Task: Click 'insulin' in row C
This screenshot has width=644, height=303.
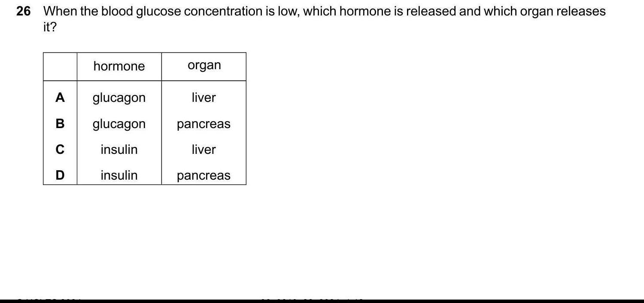Action: [119, 150]
